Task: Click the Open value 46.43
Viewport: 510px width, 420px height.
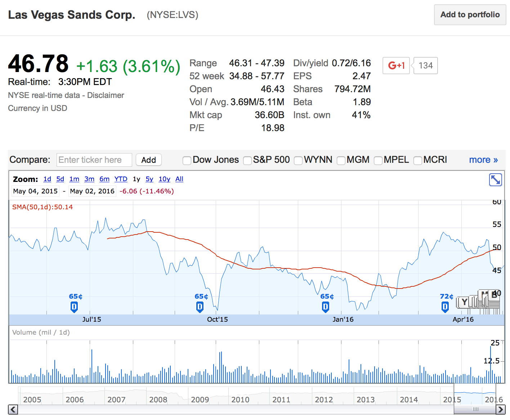Action: click(273, 89)
